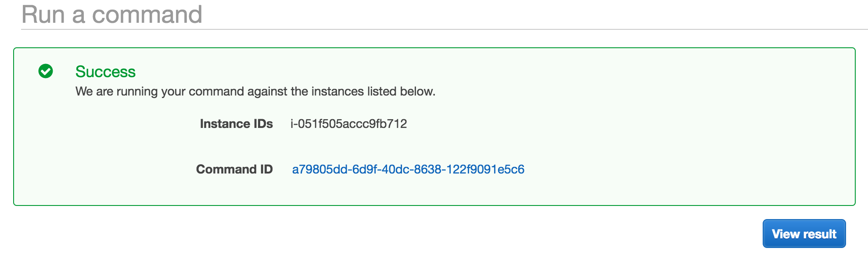This screenshot has width=868, height=255.
Task: Click the Run a command heading
Action: pyautogui.click(x=112, y=14)
